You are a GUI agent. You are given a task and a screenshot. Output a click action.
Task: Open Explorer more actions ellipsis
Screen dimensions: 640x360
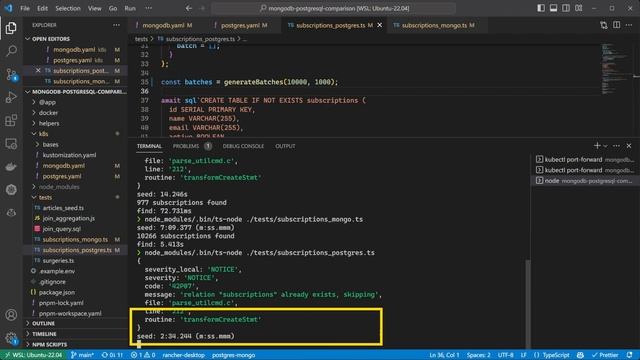[117, 25]
